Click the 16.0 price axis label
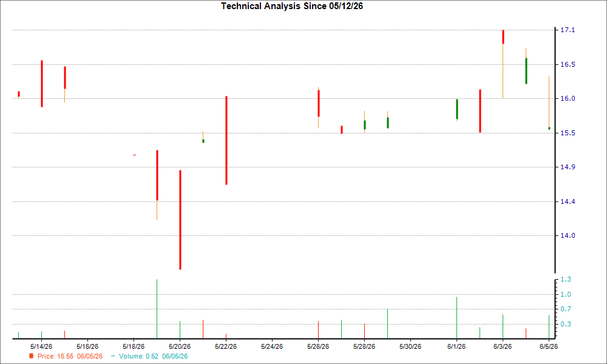The image size is (607, 364). [x=568, y=99]
